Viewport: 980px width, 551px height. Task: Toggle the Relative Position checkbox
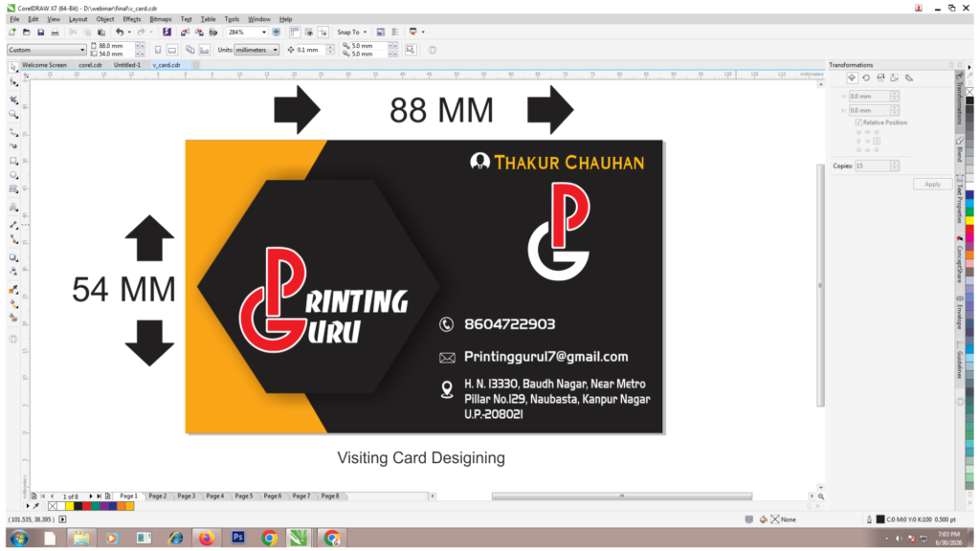click(858, 122)
